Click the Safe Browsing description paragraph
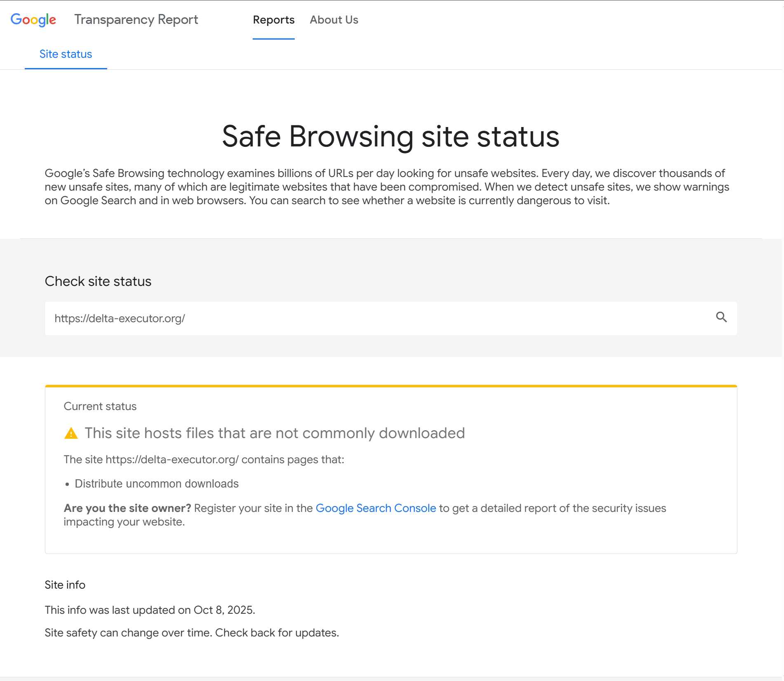Screen dimensions: 784x681 (x=387, y=187)
